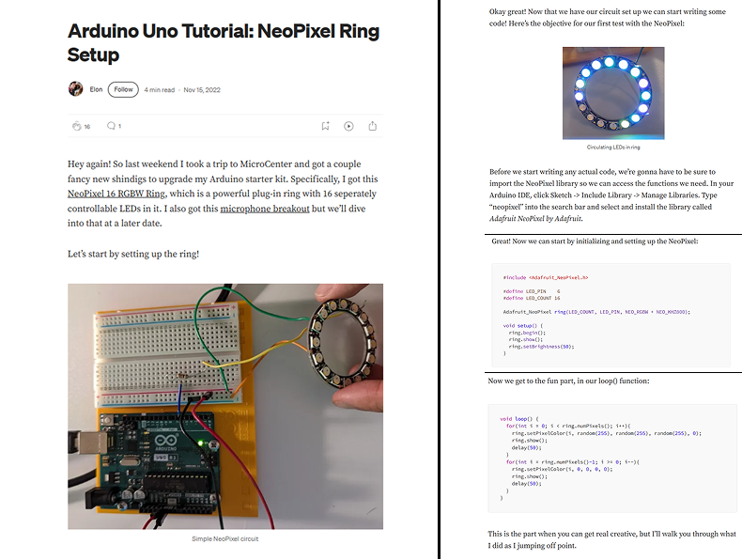Image resolution: width=742 pixels, height=560 pixels.
Task: Click 'Let's start by setting up the ring!' text
Action: click(133, 254)
